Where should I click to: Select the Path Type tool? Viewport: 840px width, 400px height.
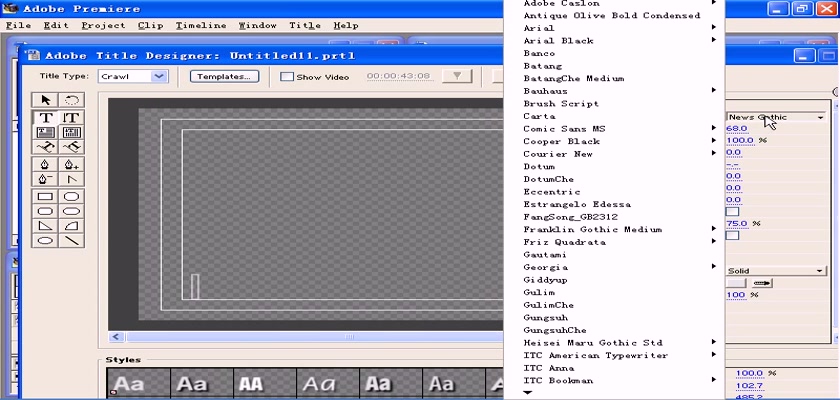point(46,147)
